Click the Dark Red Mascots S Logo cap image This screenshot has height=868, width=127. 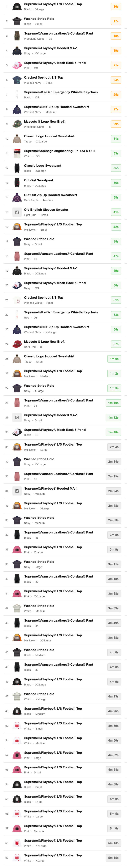coord(17,344)
